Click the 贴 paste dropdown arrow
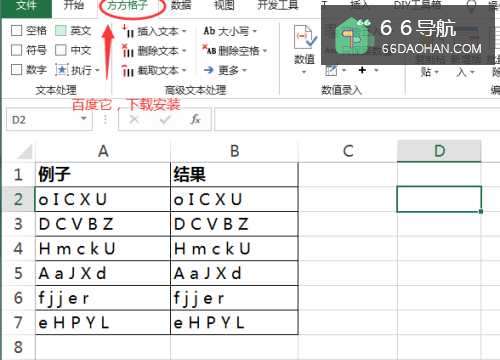Viewport: 500px width, 360px height. point(436,72)
